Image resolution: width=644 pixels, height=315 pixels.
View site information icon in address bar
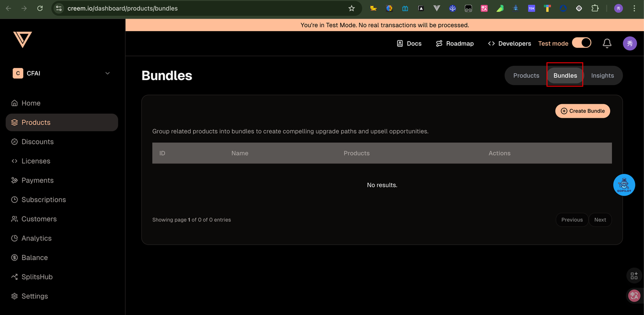point(59,9)
